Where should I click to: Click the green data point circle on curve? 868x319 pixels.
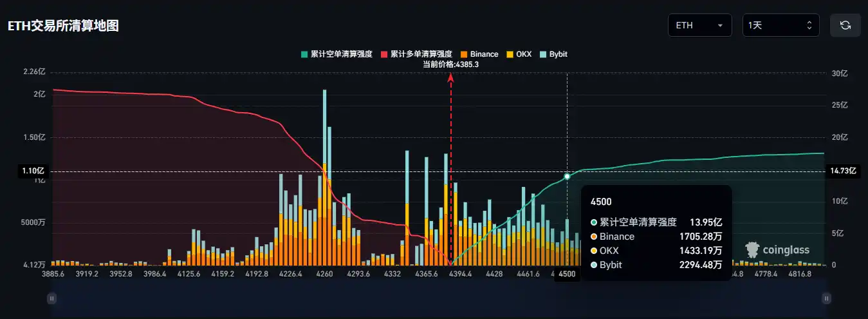coord(567,176)
